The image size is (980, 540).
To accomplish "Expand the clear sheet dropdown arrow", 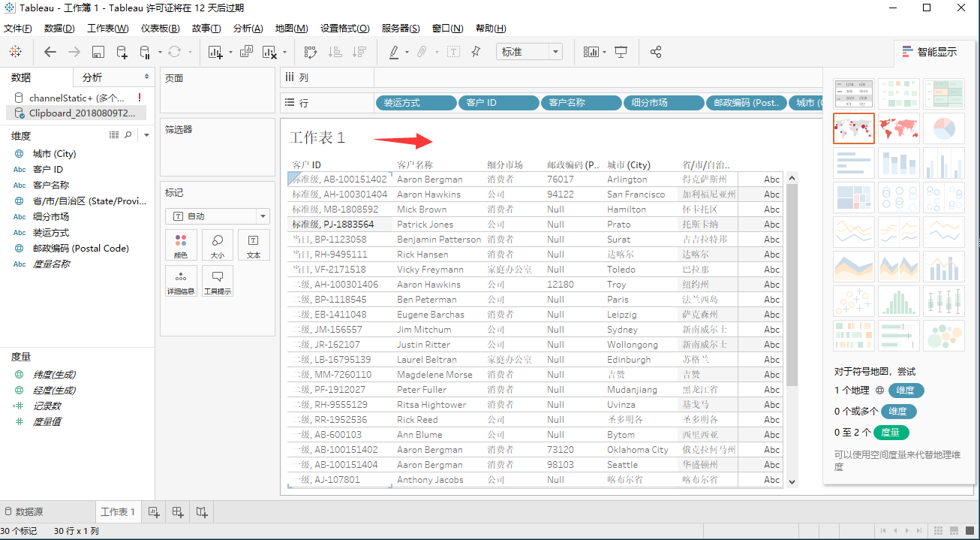I will click(x=284, y=52).
